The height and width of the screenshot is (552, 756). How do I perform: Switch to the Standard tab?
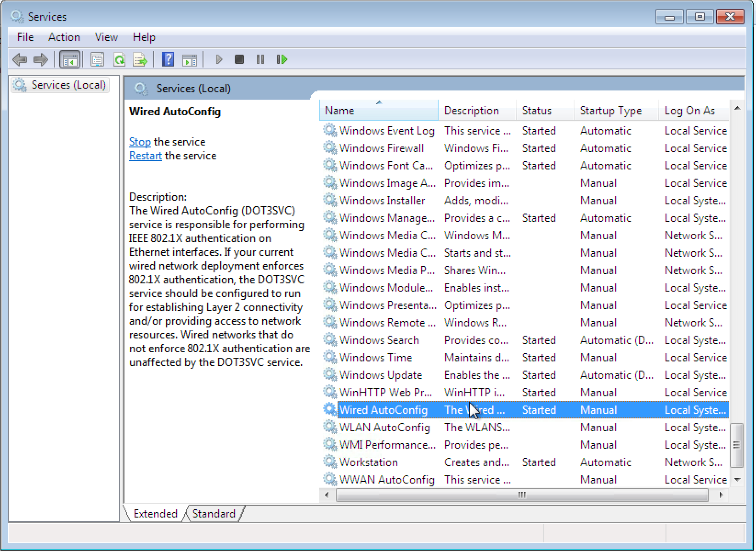point(214,513)
